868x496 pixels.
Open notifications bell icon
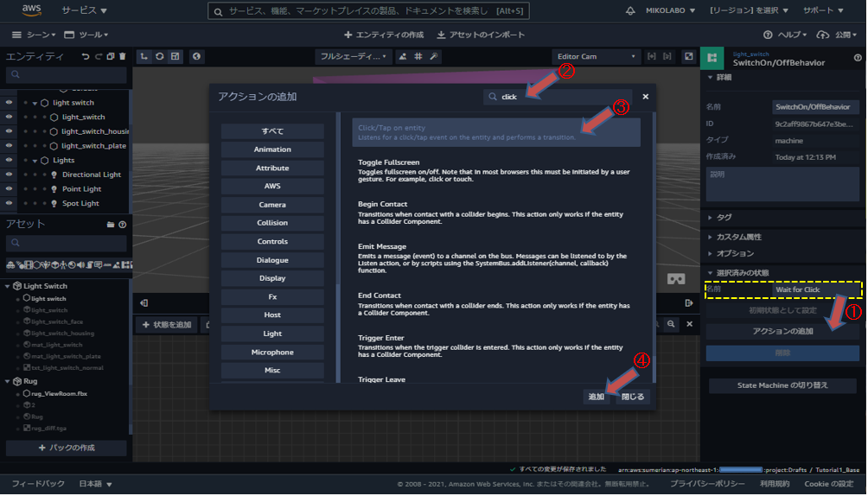tap(630, 10)
